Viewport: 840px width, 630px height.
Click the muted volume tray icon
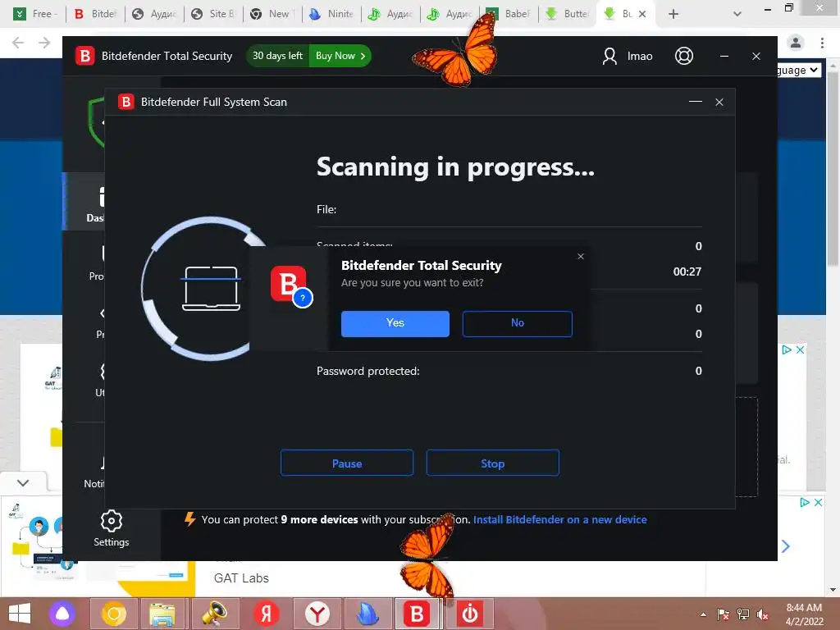pyautogui.click(x=762, y=614)
